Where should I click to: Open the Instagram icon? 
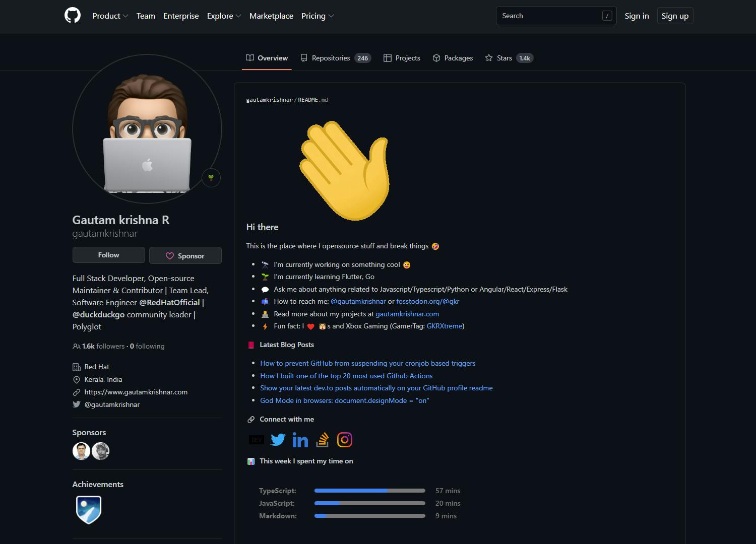345,440
